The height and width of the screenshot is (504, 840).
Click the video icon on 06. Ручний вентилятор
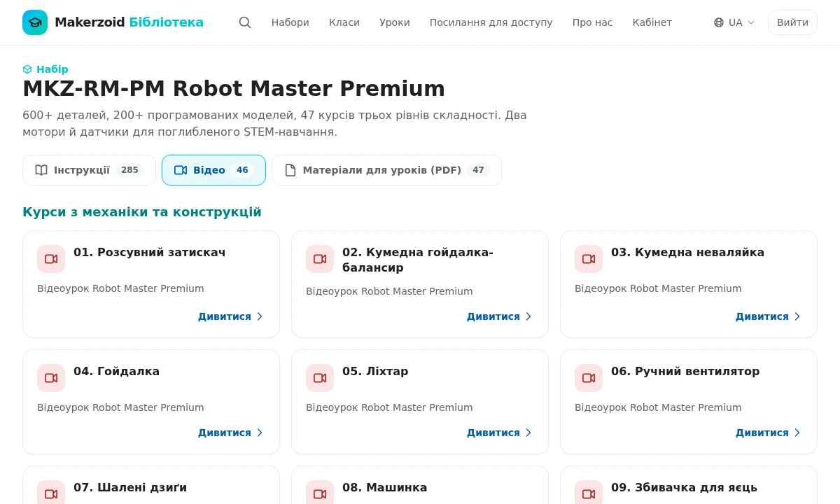(x=589, y=378)
